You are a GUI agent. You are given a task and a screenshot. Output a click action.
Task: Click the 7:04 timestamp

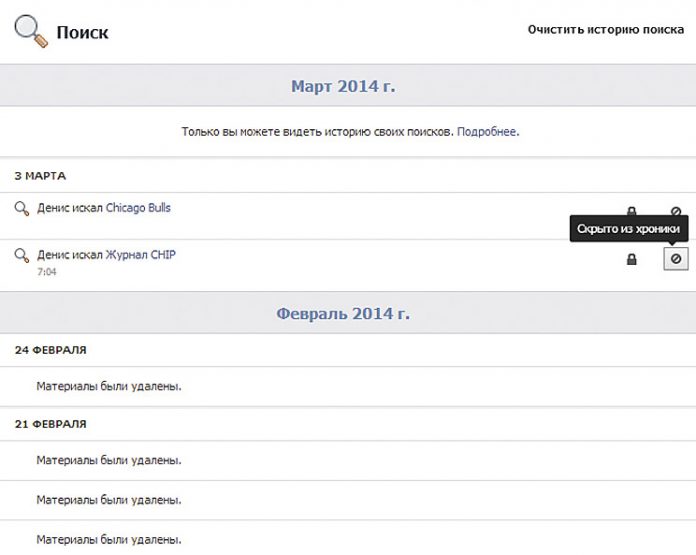pos(47,271)
